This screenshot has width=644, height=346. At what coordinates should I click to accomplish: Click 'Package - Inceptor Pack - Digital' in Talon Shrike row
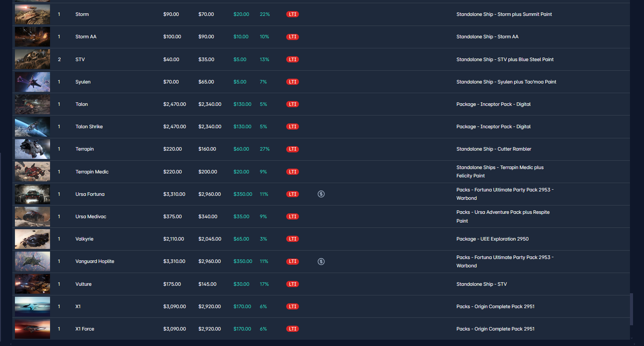pos(494,127)
